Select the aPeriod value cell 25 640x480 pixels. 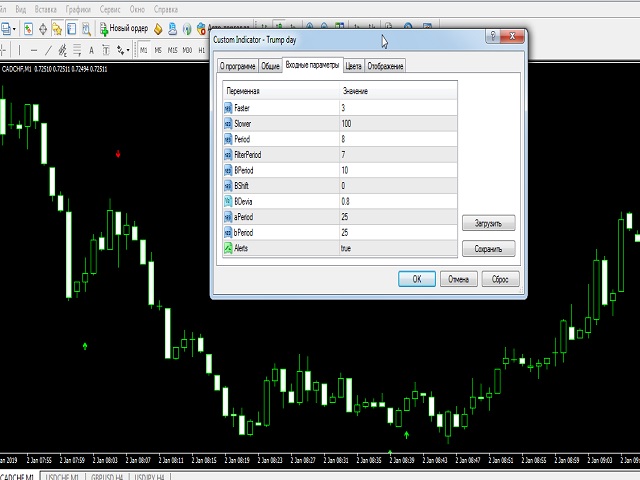(x=398, y=217)
